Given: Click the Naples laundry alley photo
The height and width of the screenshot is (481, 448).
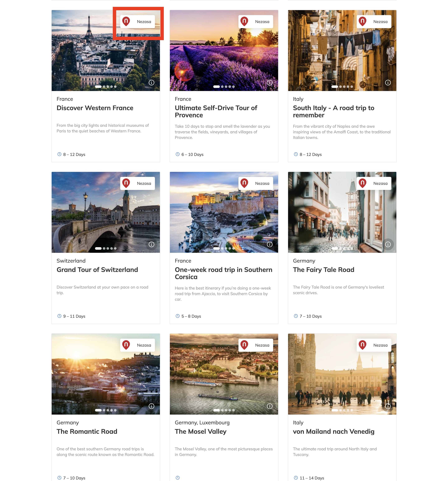Looking at the screenshot, I should point(342,51).
